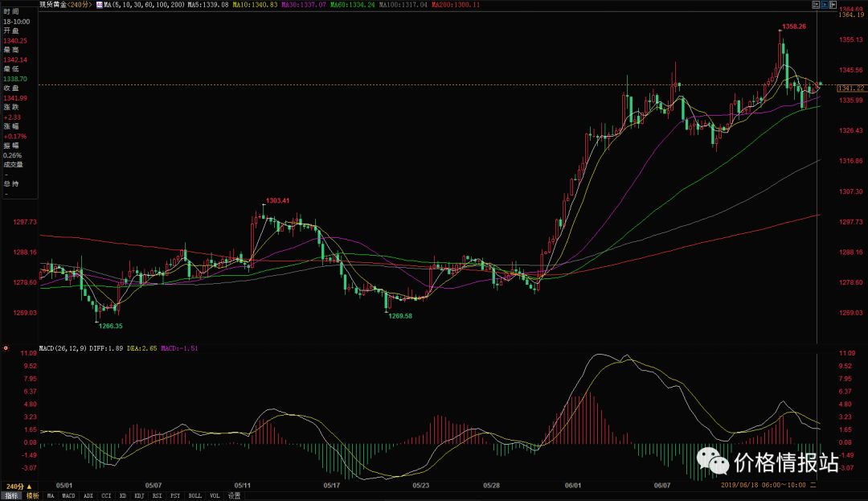Switch to the RSI indicator

[156, 496]
